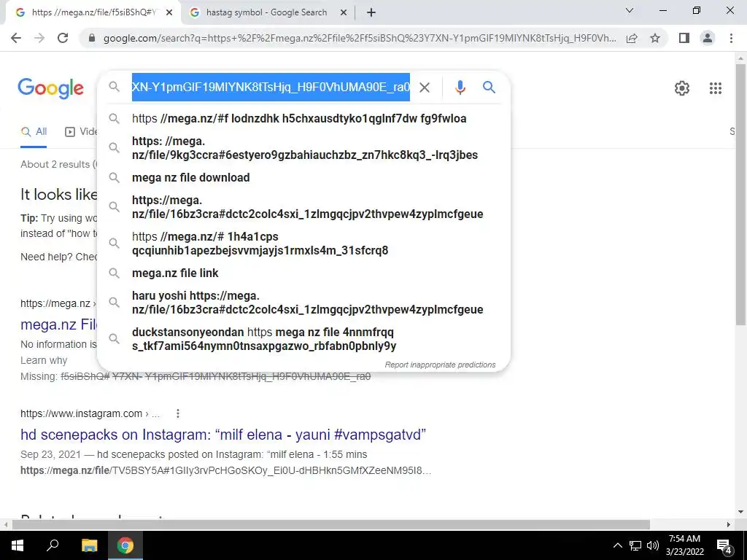The height and width of the screenshot is (560, 747).
Task: Choose suggestion ending with fg9fwloa
Action: point(303,119)
